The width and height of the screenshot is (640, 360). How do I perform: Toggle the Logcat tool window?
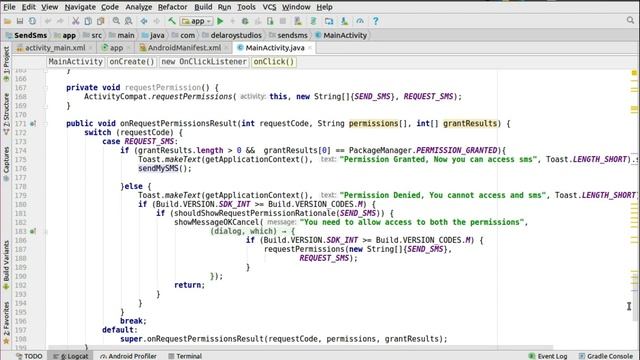point(71,356)
